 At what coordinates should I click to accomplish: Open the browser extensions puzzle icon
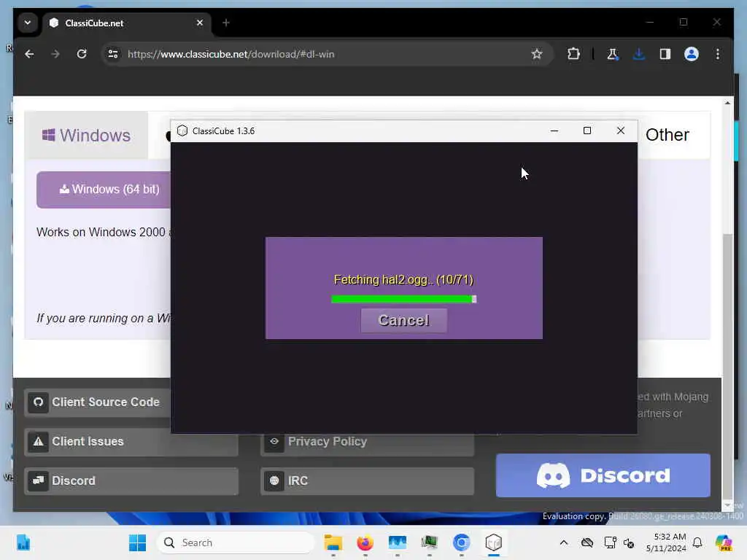tap(573, 54)
